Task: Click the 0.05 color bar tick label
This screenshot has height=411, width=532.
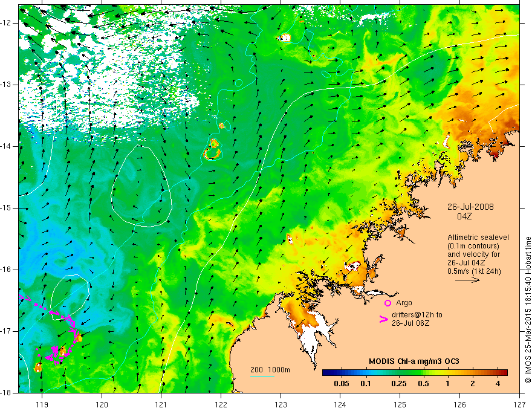Action: [x=342, y=384]
